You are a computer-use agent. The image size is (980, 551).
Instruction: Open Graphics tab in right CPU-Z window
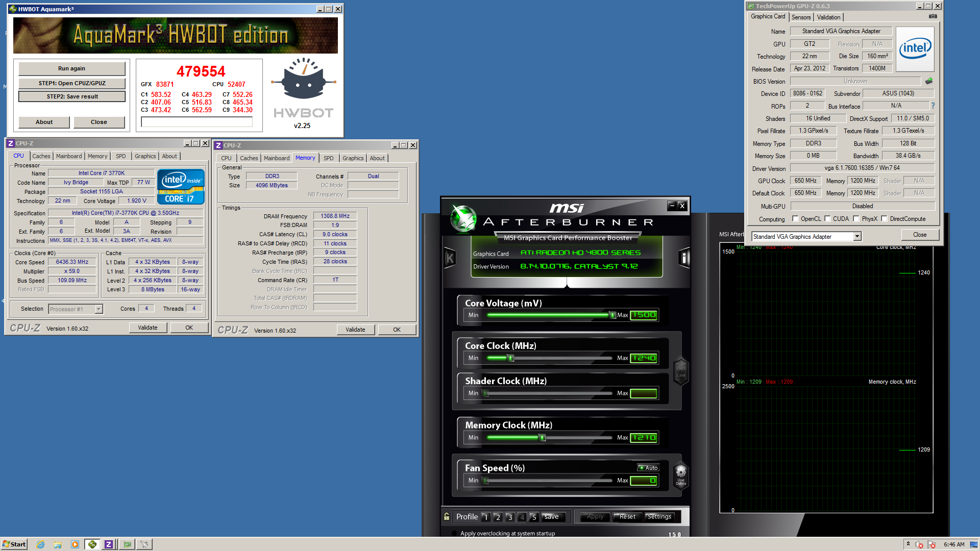pos(353,158)
